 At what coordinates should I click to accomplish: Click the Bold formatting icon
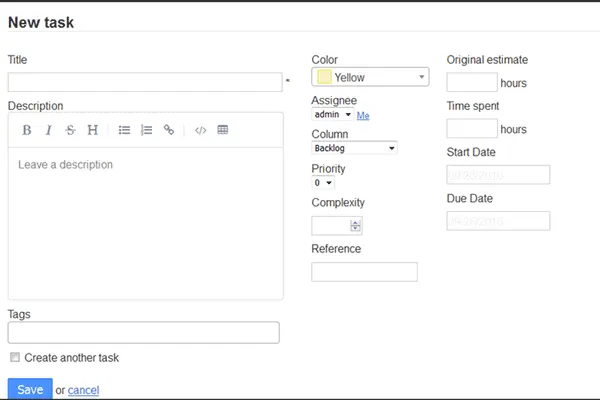27,130
